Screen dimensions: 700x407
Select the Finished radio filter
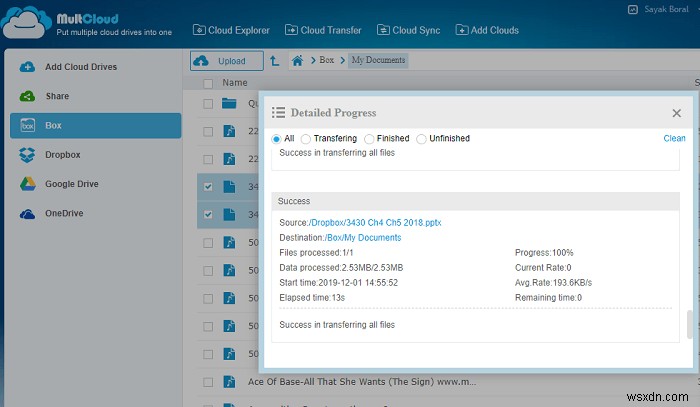pos(369,139)
